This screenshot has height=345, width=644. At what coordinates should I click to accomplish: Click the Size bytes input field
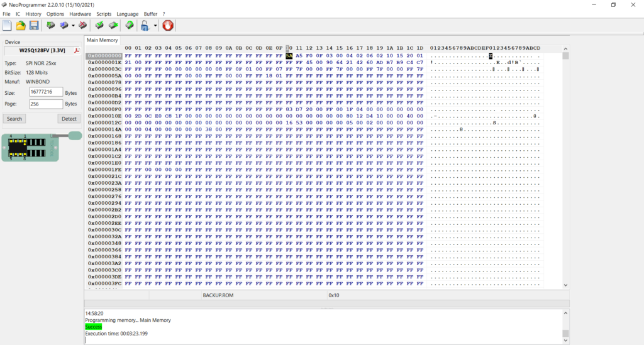pos(46,92)
